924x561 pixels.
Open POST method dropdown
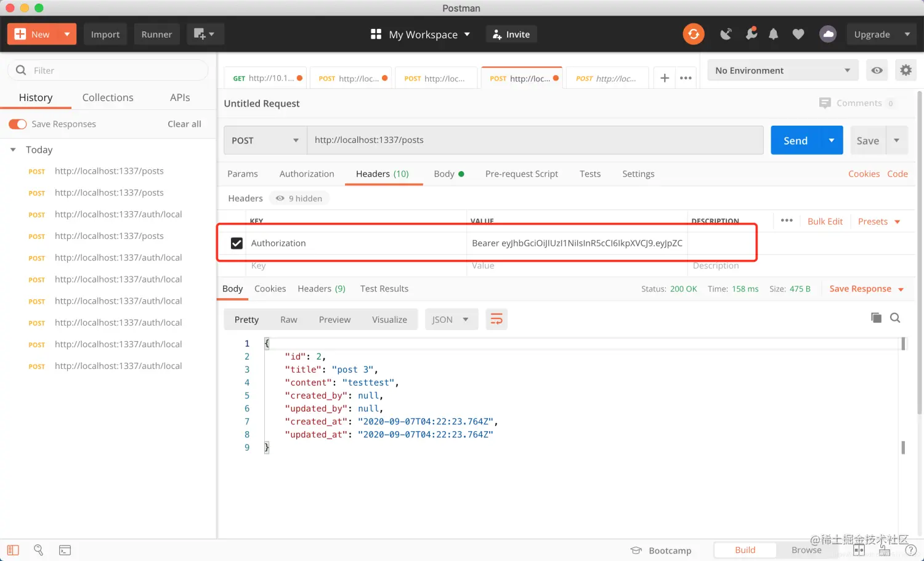pyautogui.click(x=265, y=140)
